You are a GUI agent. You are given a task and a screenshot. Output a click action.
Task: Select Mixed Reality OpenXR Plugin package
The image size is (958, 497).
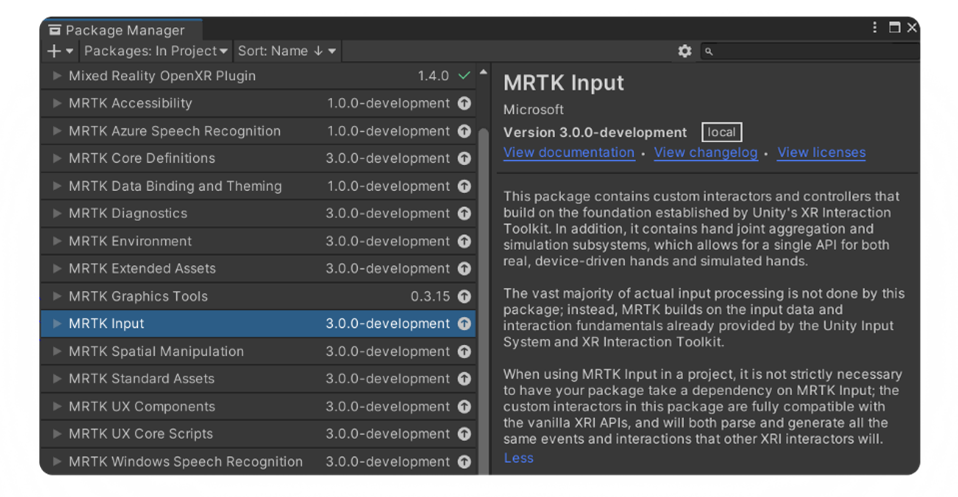(162, 76)
